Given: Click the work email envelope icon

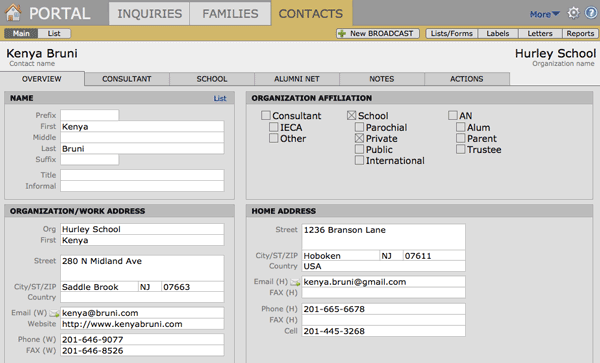Looking at the screenshot, I should coord(54,314).
